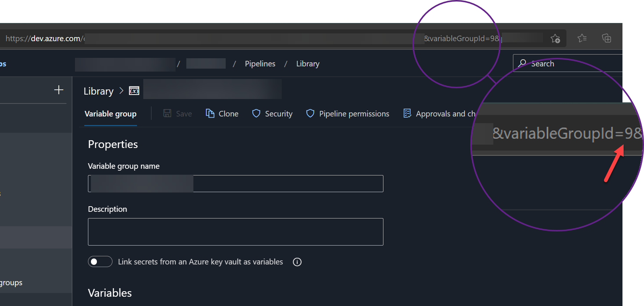
Task: Go to Pipelines breadcrumb
Action: pyautogui.click(x=260, y=64)
